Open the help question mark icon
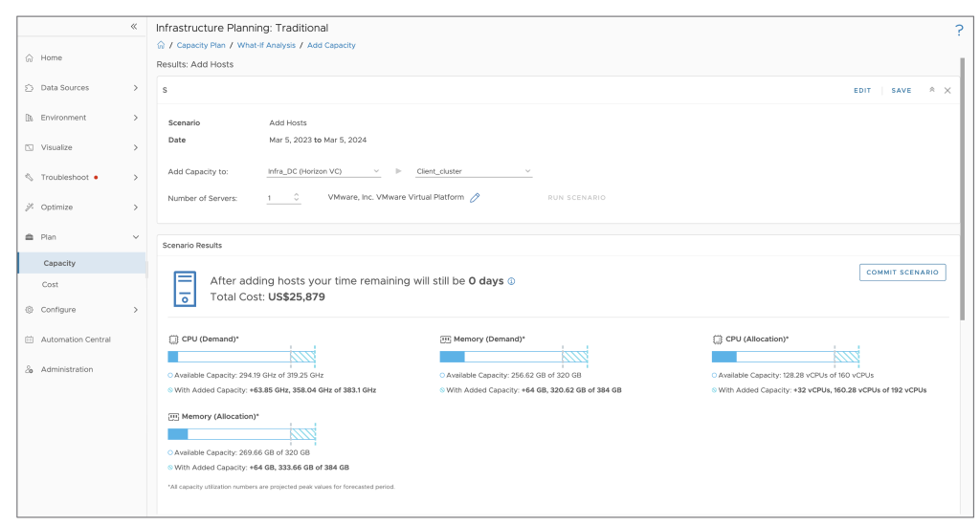This screenshot has height=526, width=980. [959, 31]
